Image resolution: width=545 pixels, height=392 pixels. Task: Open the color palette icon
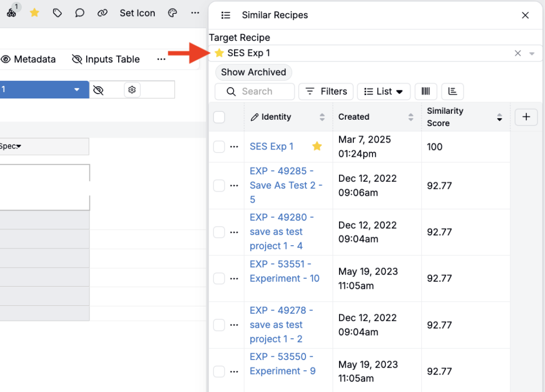172,13
